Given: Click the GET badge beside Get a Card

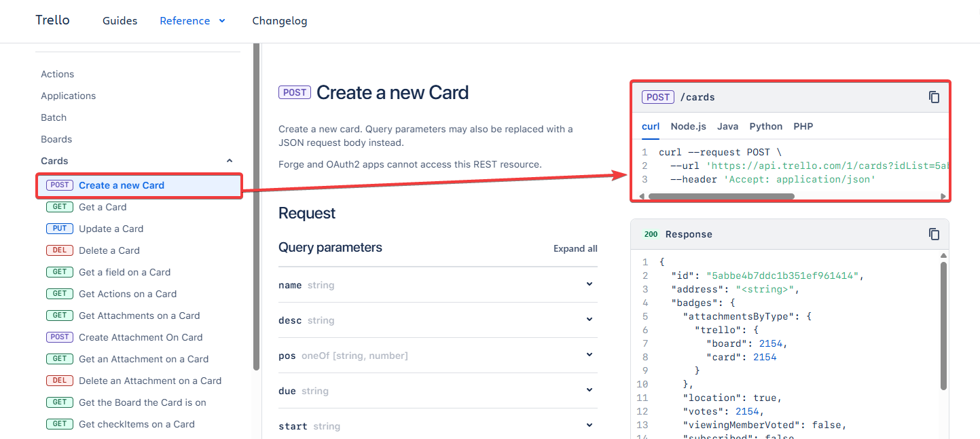Looking at the screenshot, I should 59,206.
